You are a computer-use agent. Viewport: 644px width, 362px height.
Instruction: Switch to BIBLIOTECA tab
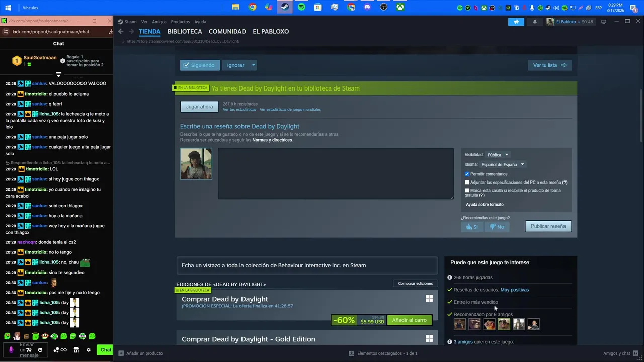tap(185, 31)
